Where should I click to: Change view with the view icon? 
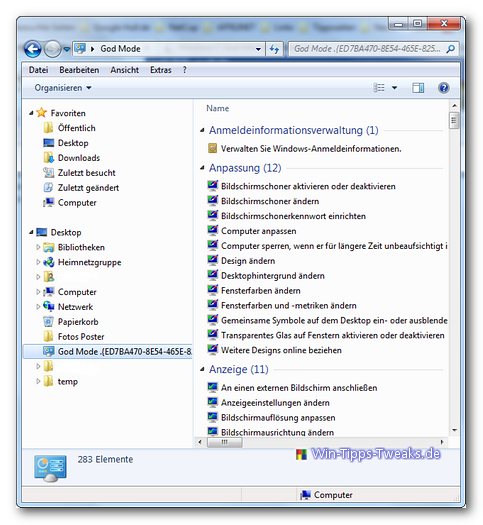pyautogui.click(x=379, y=88)
